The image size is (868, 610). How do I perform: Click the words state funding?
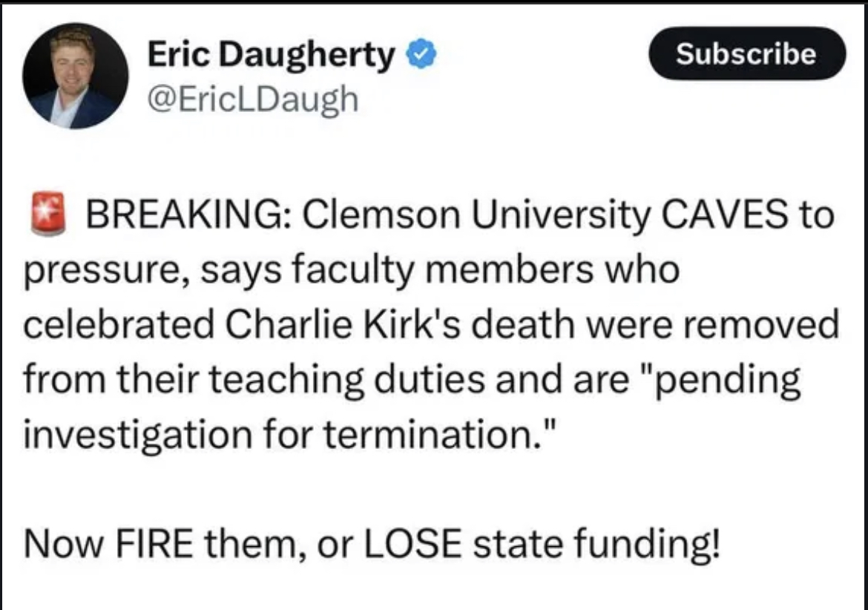pyautogui.click(x=596, y=543)
